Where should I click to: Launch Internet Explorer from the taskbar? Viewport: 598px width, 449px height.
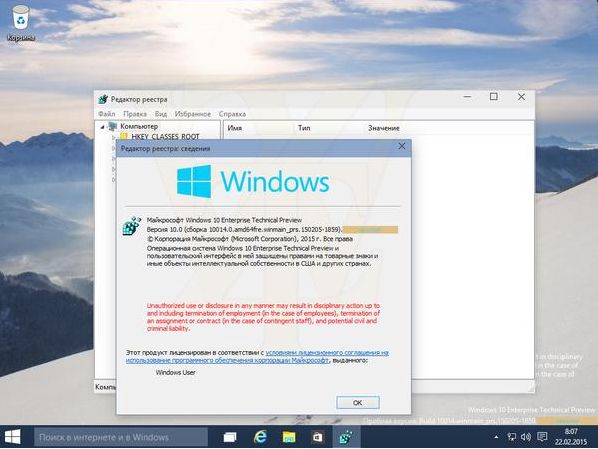tap(260, 437)
